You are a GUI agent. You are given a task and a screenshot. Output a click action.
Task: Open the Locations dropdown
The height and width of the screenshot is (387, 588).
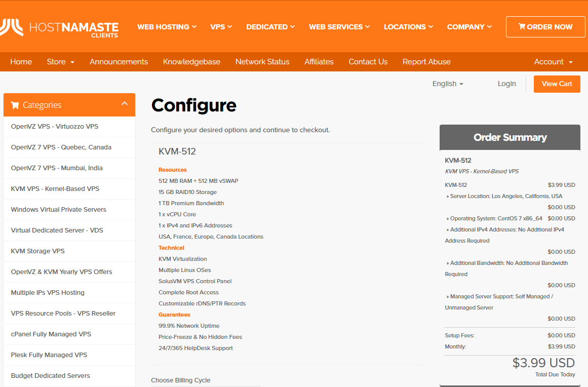click(x=408, y=27)
